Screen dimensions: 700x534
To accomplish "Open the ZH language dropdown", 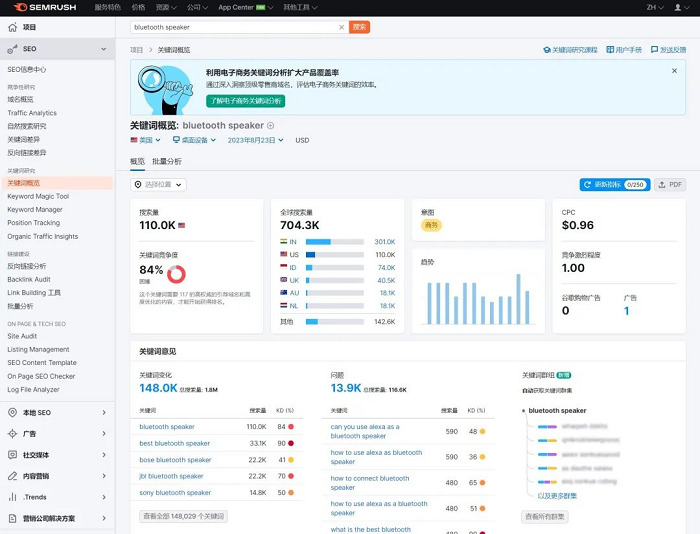I will pos(655,7).
